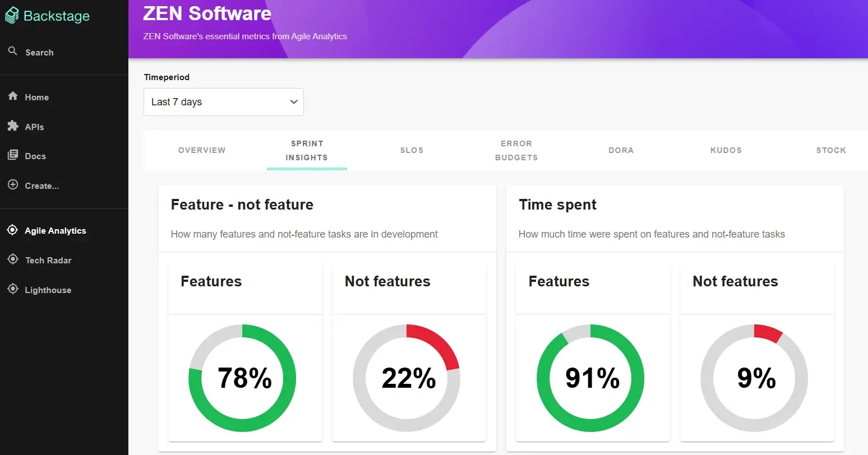Click the 'ZEN Software' page heading
Viewport: 868px width, 455px height.
point(207,13)
